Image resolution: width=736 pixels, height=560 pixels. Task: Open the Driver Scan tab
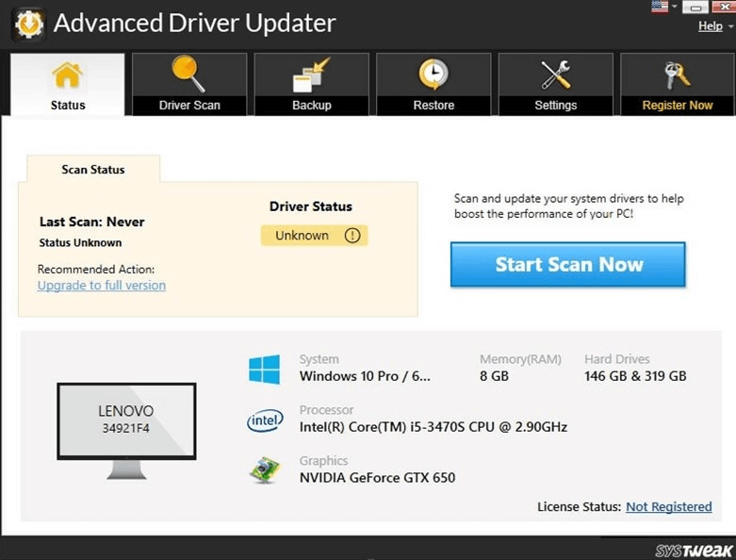(189, 85)
